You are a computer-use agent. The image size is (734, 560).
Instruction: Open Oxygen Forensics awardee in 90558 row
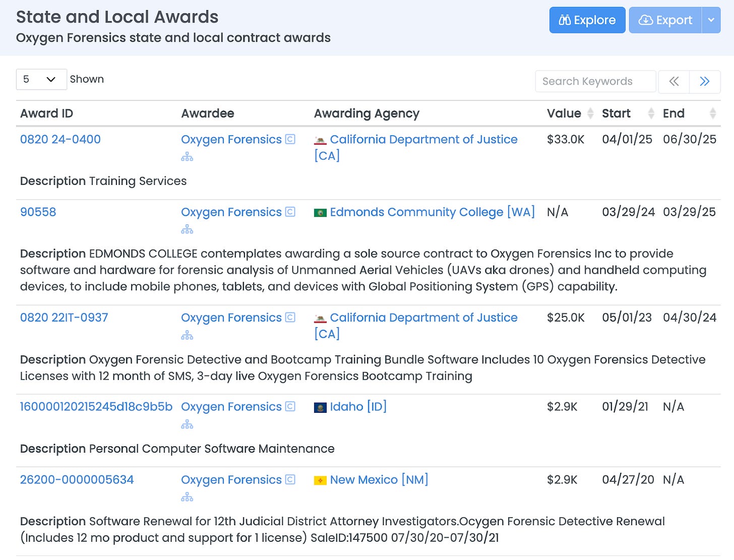(231, 212)
